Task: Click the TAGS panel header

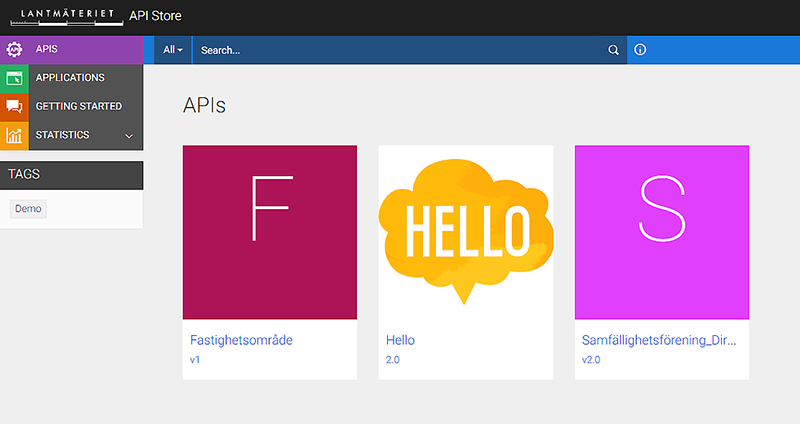Action: pos(71,175)
